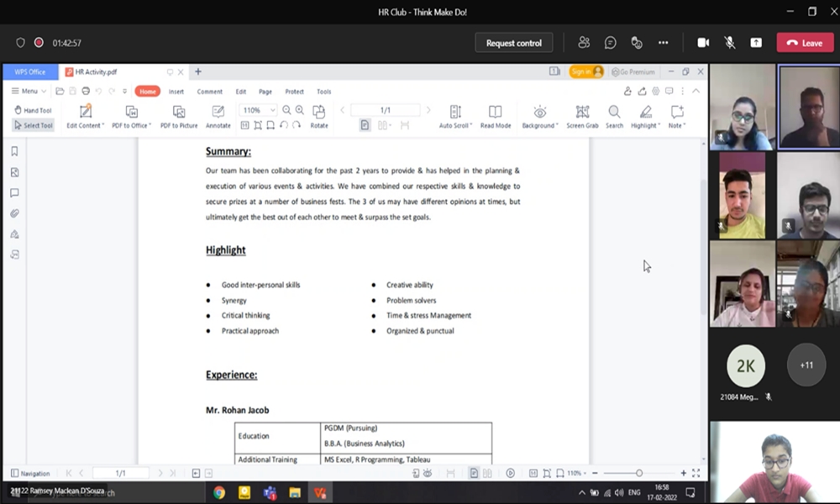
Task: Open Highlight dropdown
Action: click(x=645, y=117)
